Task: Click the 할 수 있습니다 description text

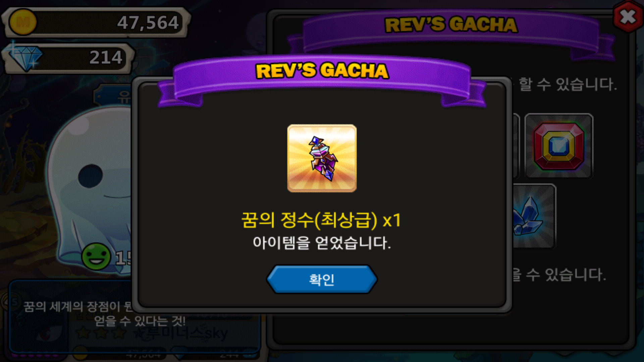Action: (568, 84)
